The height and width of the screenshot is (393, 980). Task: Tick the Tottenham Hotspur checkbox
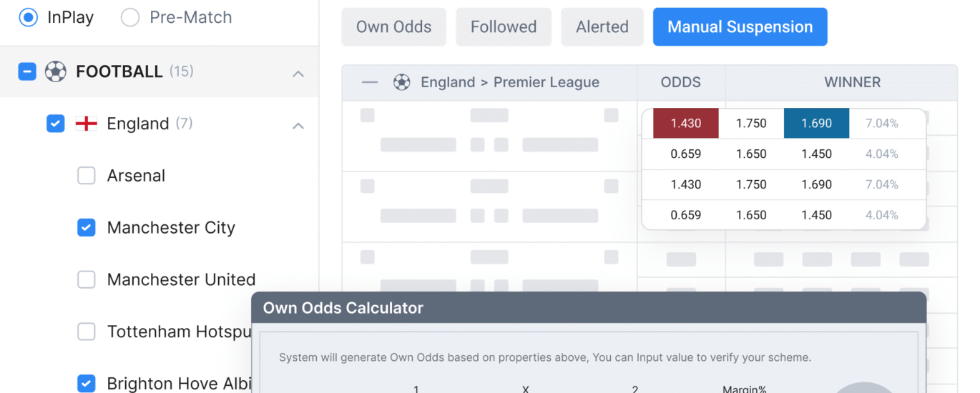click(x=87, y=332)
